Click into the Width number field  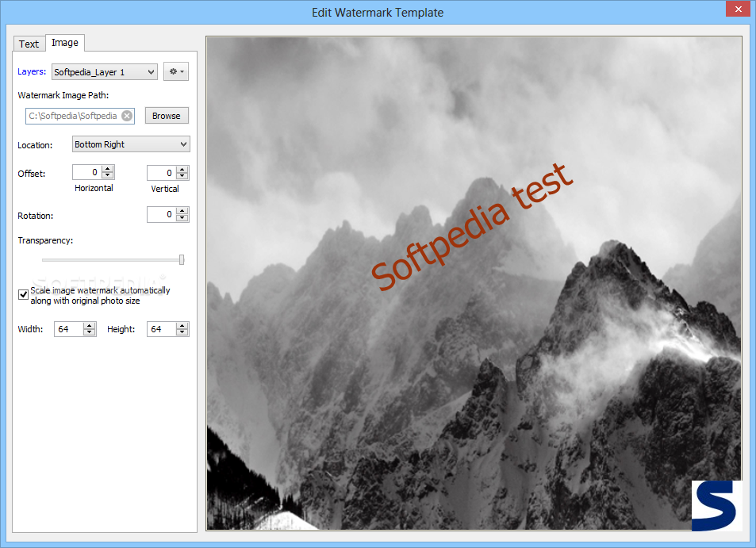click(68, 329)
